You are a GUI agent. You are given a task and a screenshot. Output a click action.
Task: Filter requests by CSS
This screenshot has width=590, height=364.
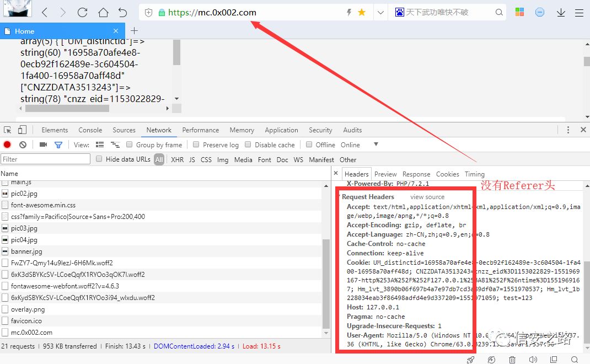pos(206,159)
